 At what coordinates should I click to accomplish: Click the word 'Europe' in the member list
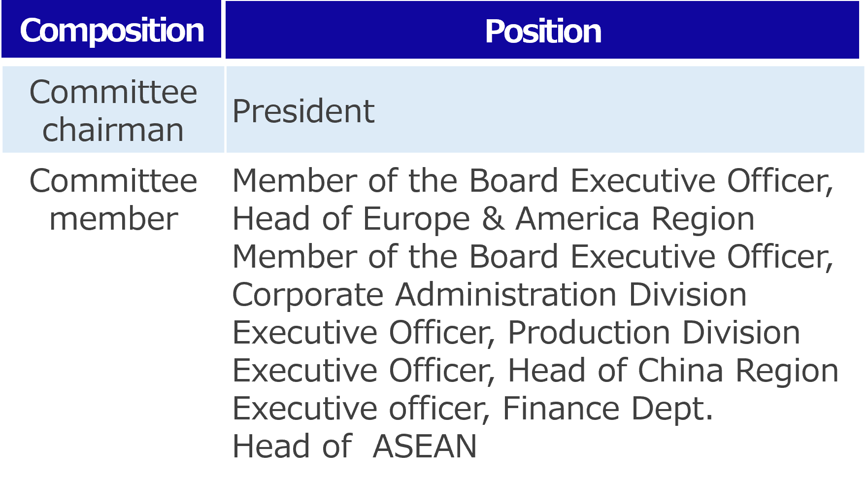coord(417,219)
